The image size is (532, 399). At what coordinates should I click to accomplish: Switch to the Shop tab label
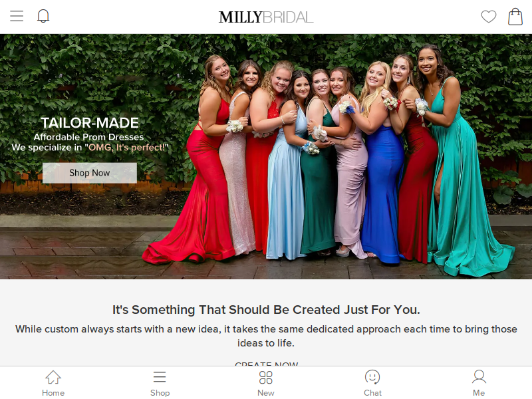[x=160, y=392]
